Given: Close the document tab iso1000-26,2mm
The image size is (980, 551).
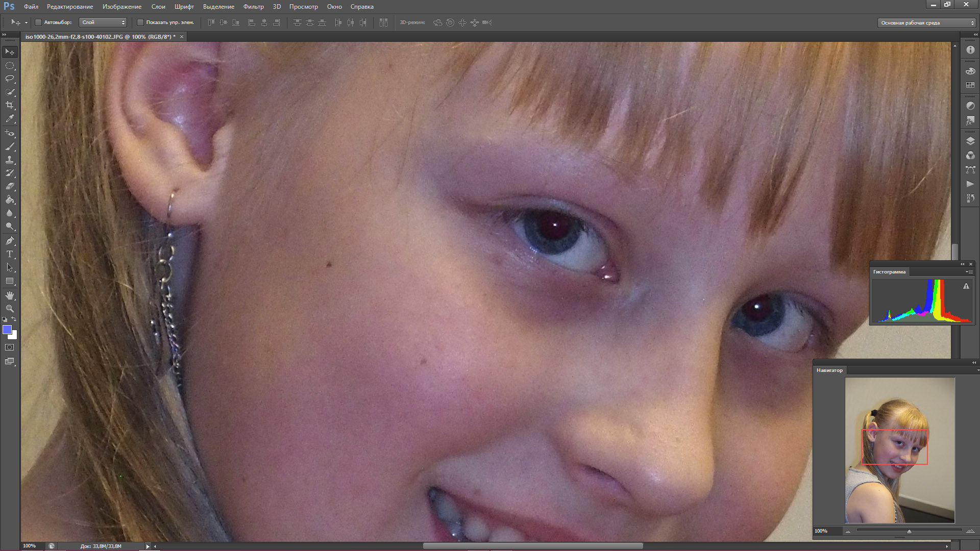Looking at the screenshot, I should [x=182, y=37].
